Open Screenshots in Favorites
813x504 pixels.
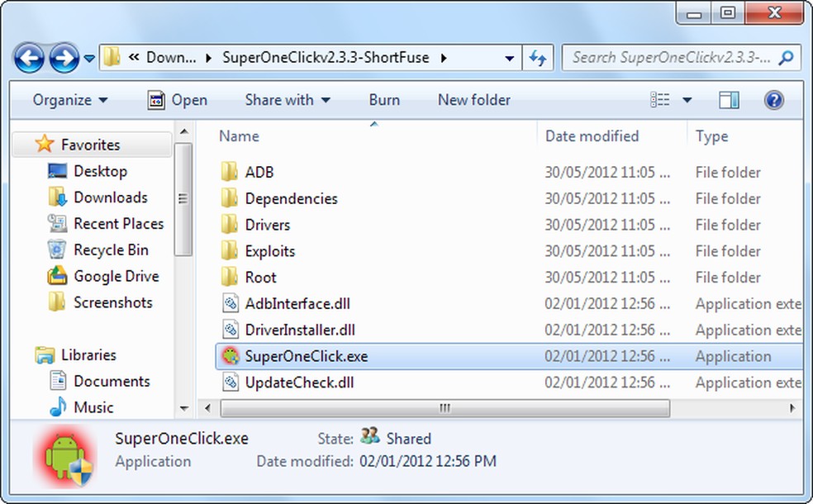click(x=113, y=302)
